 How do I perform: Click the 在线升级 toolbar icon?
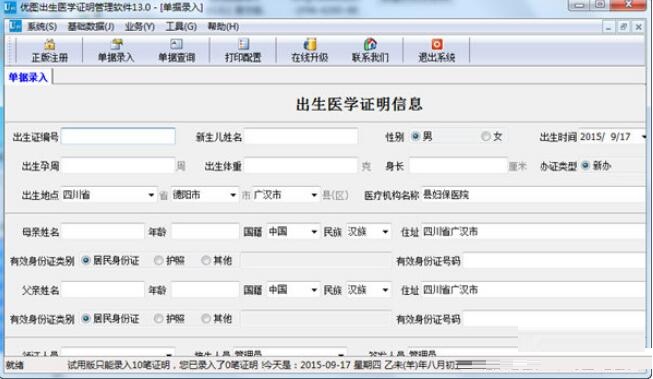point(309,50)
